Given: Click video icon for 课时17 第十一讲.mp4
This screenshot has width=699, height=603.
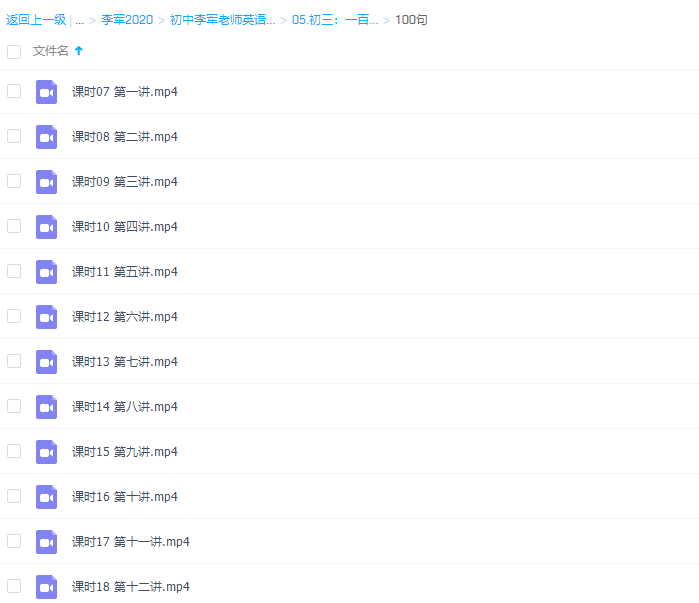Looking at the screenshot, I should click(46, 542).
